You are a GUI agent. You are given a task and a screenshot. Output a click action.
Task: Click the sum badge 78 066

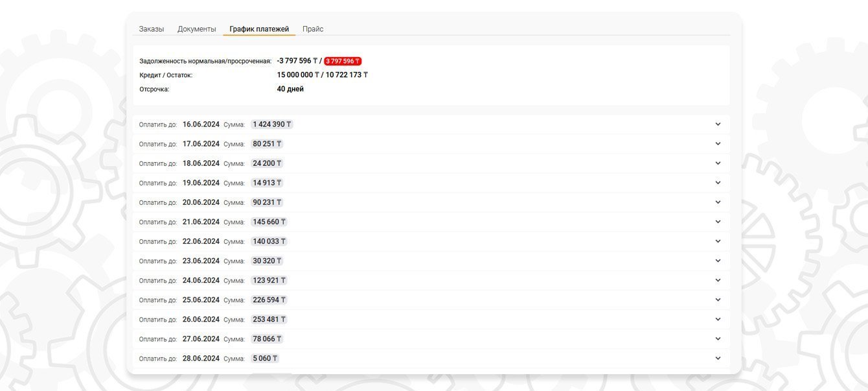pos(267,338)
